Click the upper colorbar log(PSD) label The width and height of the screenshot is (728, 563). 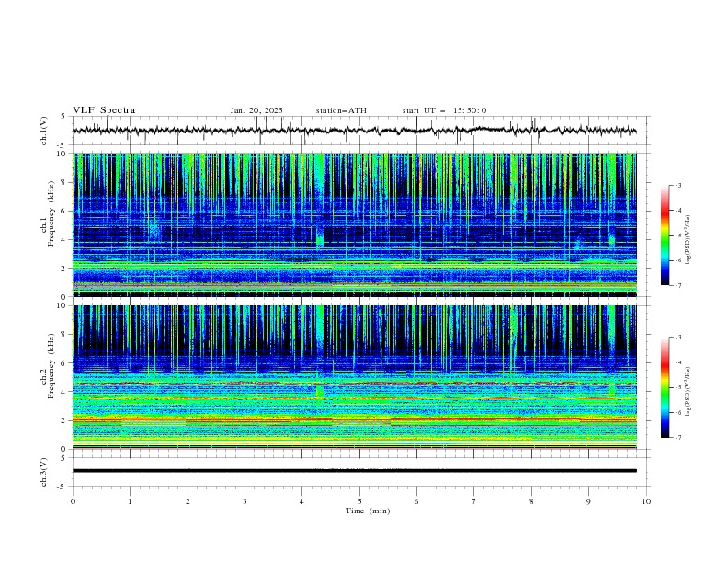point(688,240)
